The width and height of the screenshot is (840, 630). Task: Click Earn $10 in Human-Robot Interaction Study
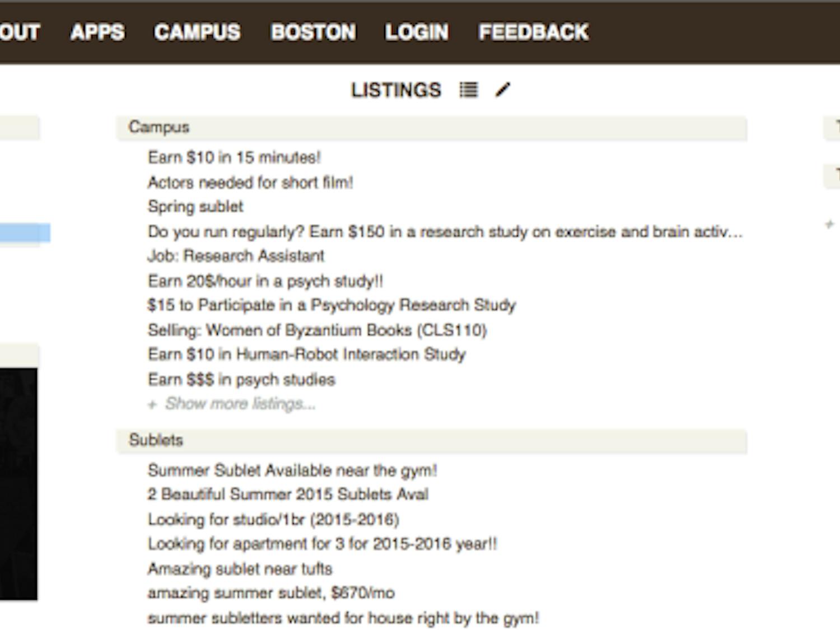[306, 354]
